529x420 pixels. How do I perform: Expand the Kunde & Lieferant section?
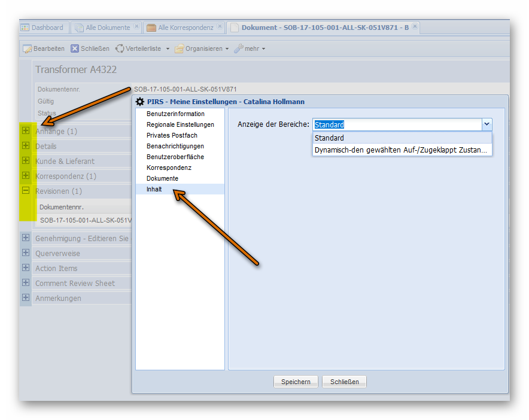pyautogui.click(x=26, y=160)
